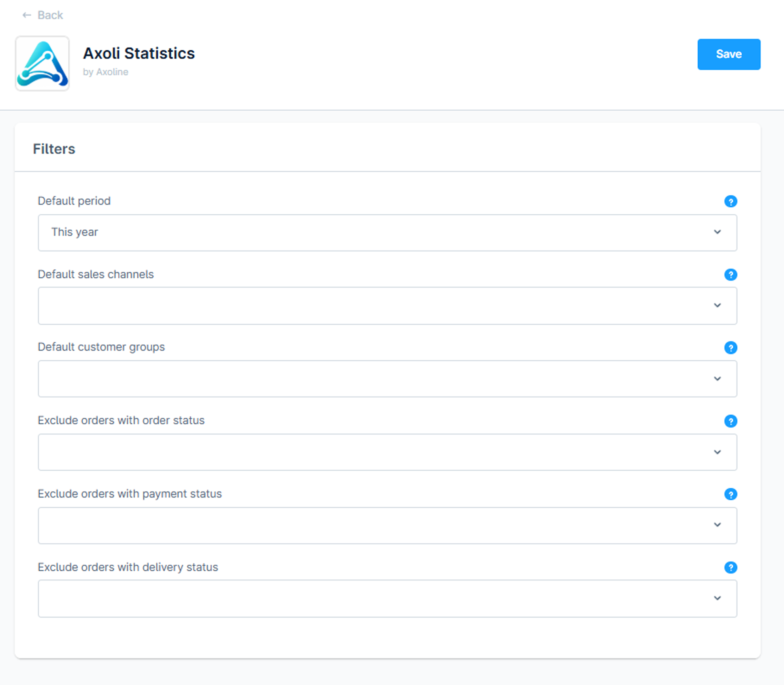Click the 'by Axoline' vendor text

105,72
